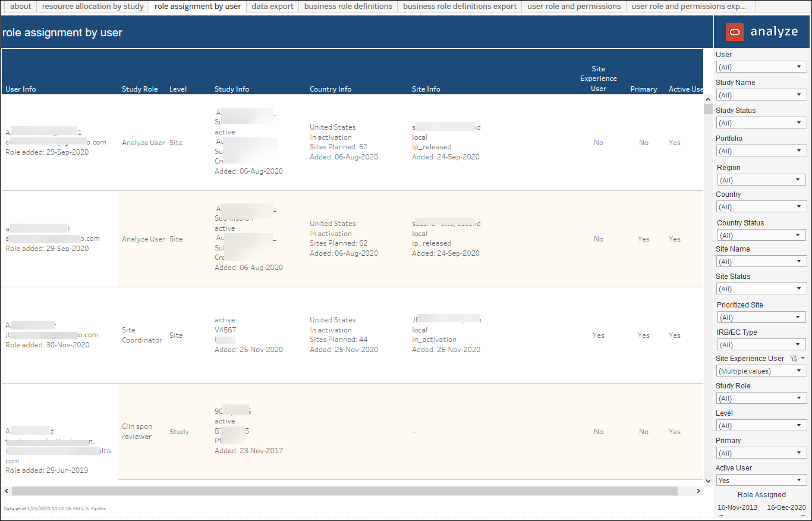Click the filter icon beside Site Experience User

(x=793, y=359)
